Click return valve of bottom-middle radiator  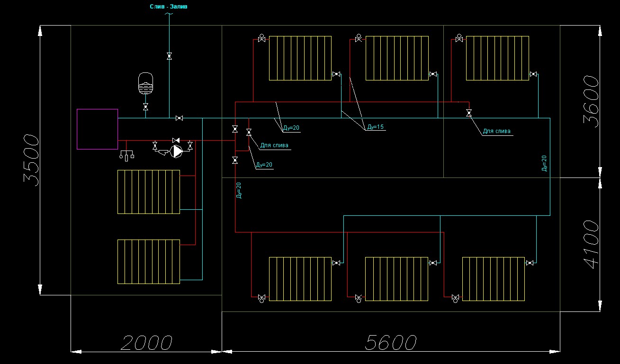[433, 263]
